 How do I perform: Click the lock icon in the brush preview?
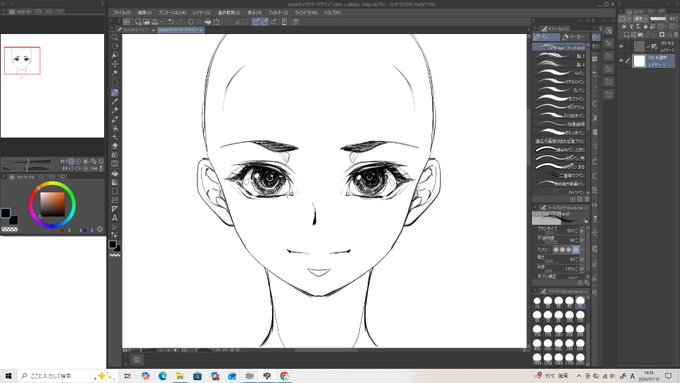coord(585,221)
